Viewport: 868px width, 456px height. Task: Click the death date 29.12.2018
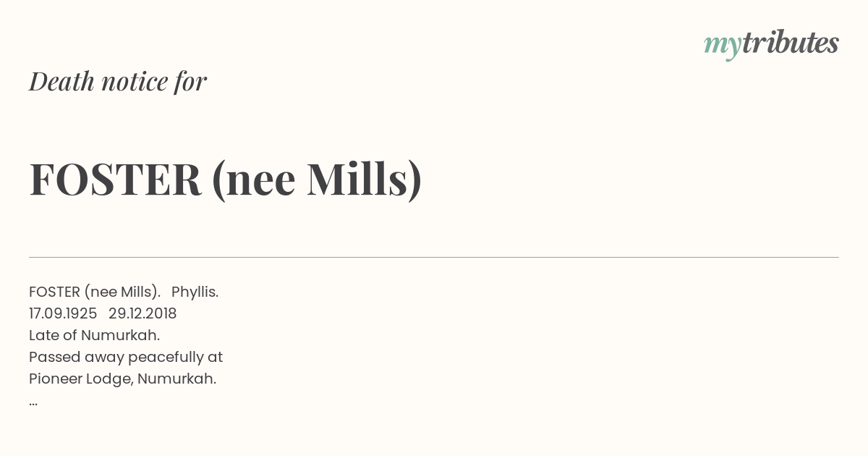[x=142, y=313]
